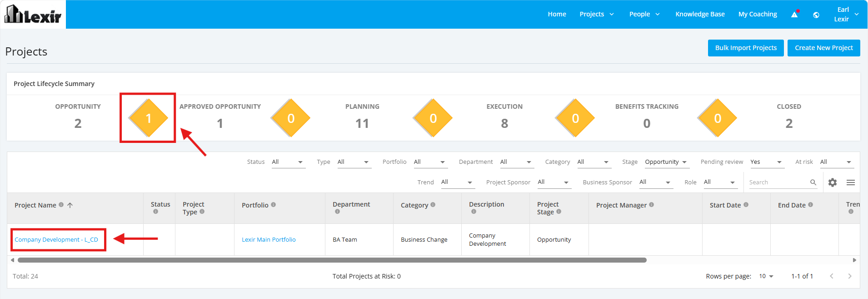Go to next page arrow
868x299 pixels.
pyautogui.click(x=849, y=276)
